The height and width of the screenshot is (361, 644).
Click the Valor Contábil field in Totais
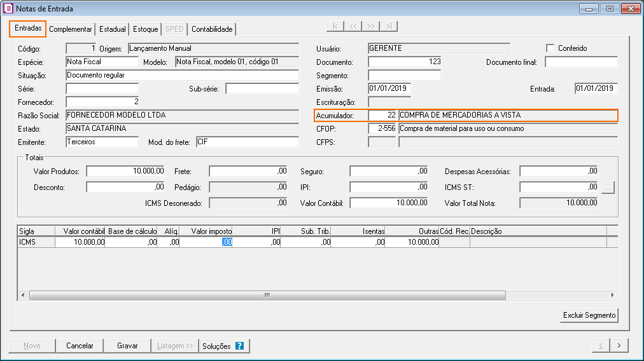(389, 203)
